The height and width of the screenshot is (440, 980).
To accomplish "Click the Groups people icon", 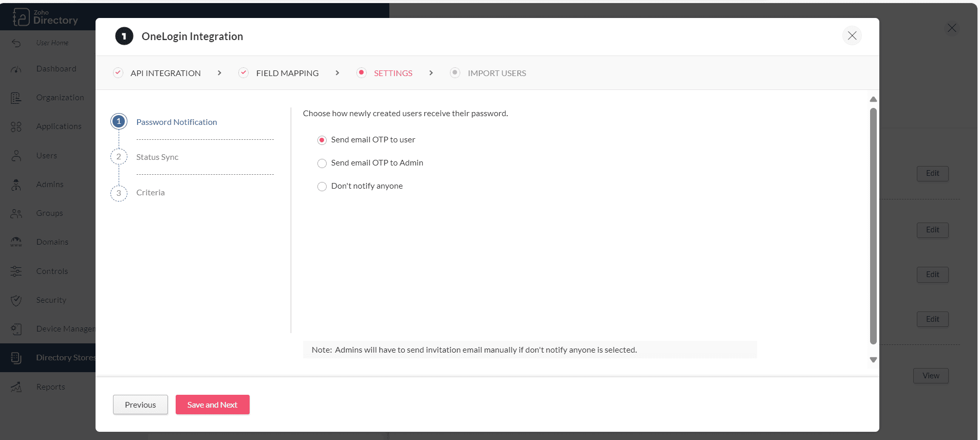I will coord(16,214).
